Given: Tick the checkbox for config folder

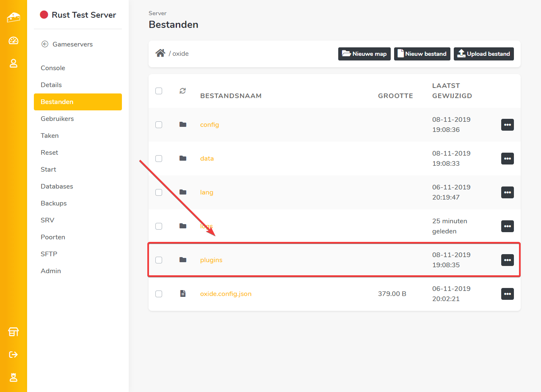Looking at the screenshot, I should (x=159, y=125).
